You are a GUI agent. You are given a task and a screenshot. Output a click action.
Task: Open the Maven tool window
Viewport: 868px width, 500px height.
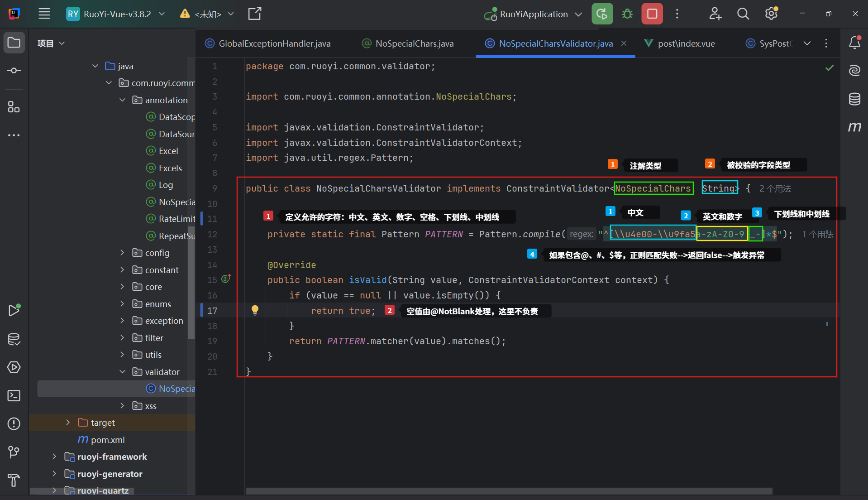tap(854, 127)
